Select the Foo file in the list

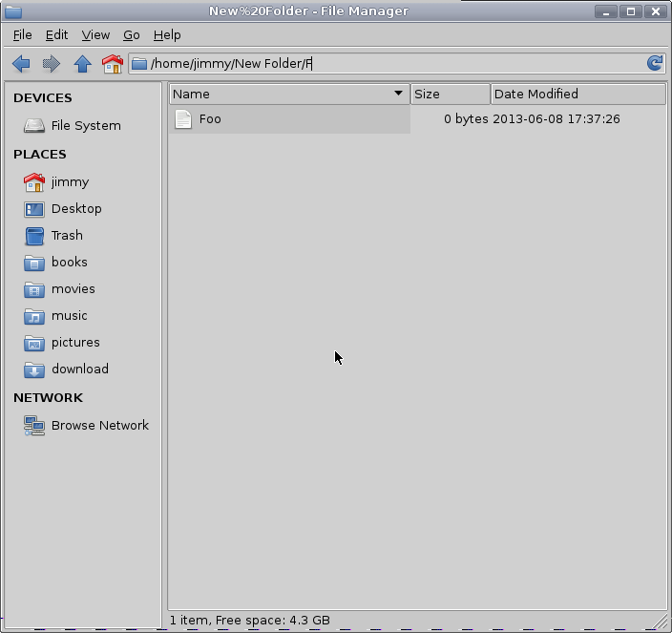pyautogui.click(x=209, y=119)
